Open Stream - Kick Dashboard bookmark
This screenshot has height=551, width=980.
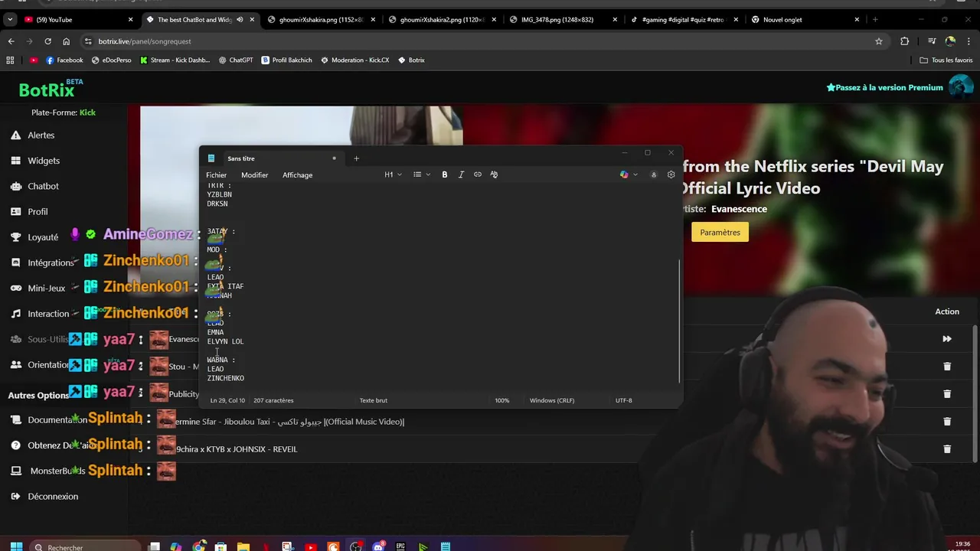click(x=175, y=60)
